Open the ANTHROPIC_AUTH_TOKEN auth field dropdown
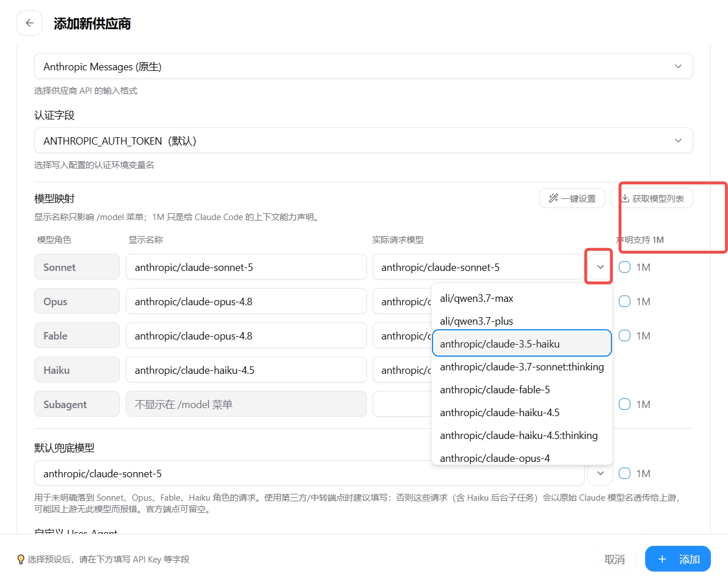This screenshot has height=583, width=728. (363, 141)
